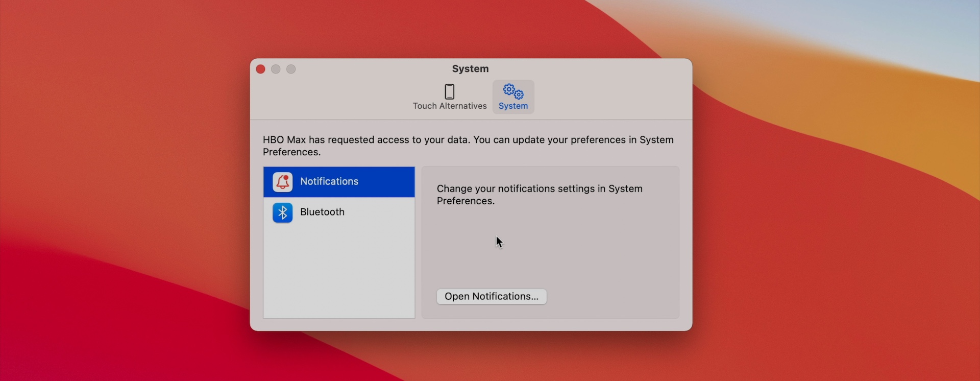Viewport: 980px width, 381px height.
Task: Click the red Notifications bell icon
Action: [282, 182]
